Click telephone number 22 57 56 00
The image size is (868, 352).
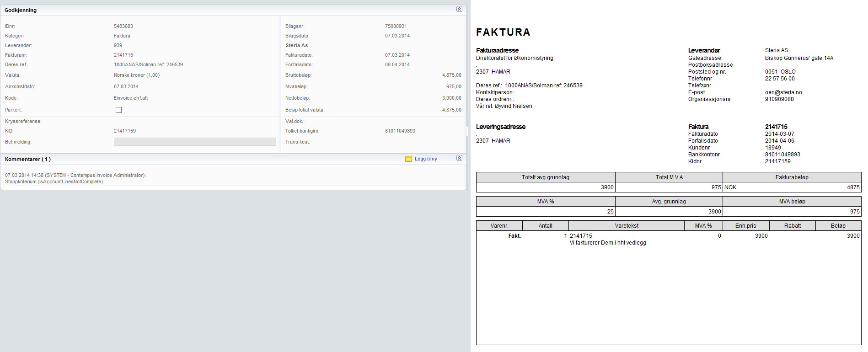(x=780, y=79)
